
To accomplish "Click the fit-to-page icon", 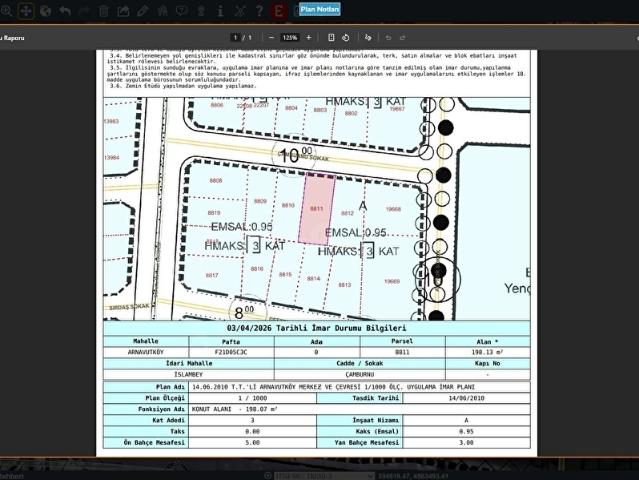I will tap(331, 37).
